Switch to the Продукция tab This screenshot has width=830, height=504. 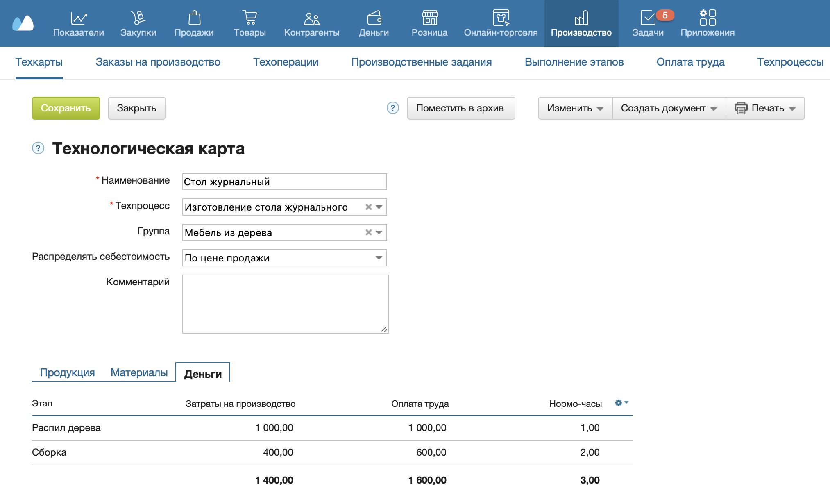click(68, 372)
